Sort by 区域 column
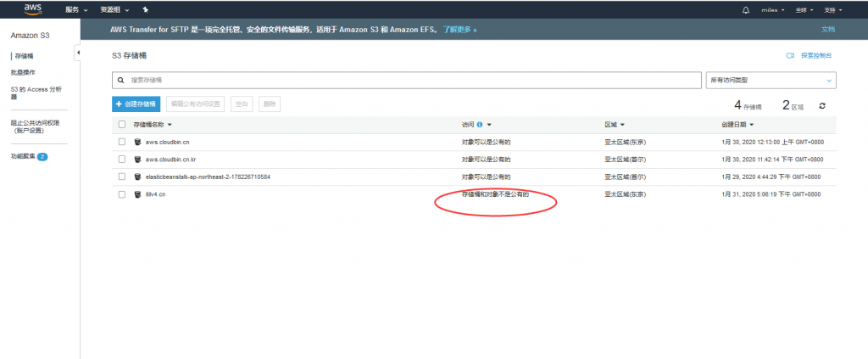 pos(615,125)
